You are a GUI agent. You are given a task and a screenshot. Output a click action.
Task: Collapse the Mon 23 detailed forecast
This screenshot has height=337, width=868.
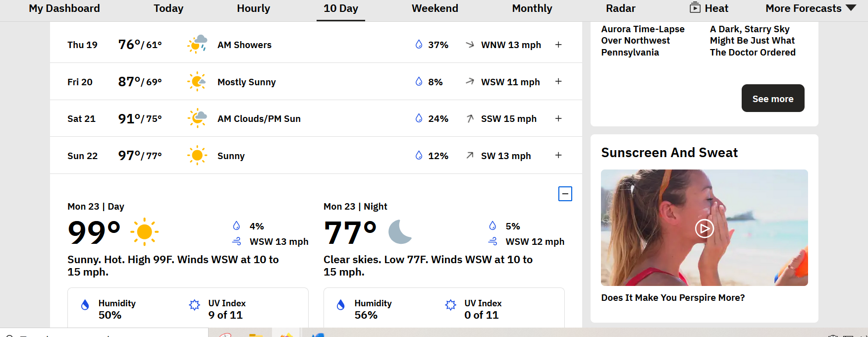(x=565, y=194)
